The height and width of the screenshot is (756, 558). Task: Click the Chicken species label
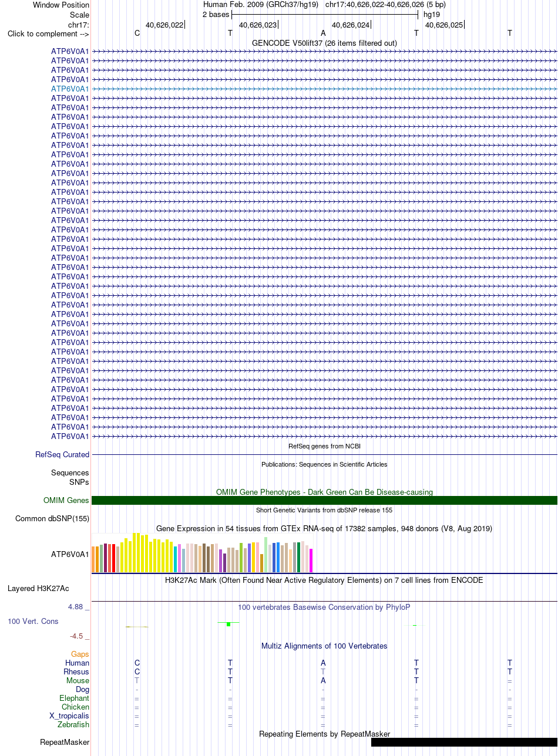tap(75, 707)
